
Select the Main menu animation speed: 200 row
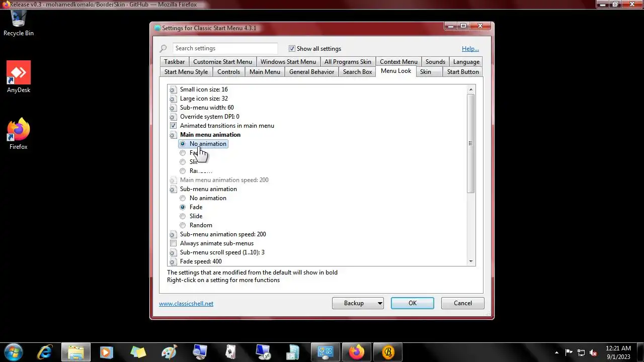pos(224,180)
